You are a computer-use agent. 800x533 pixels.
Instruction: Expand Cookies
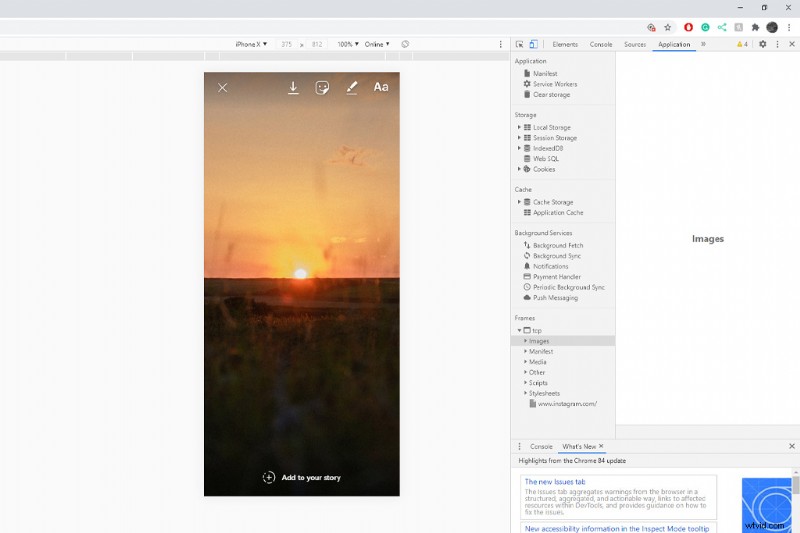pyautogui.click(x=519, y=169)
